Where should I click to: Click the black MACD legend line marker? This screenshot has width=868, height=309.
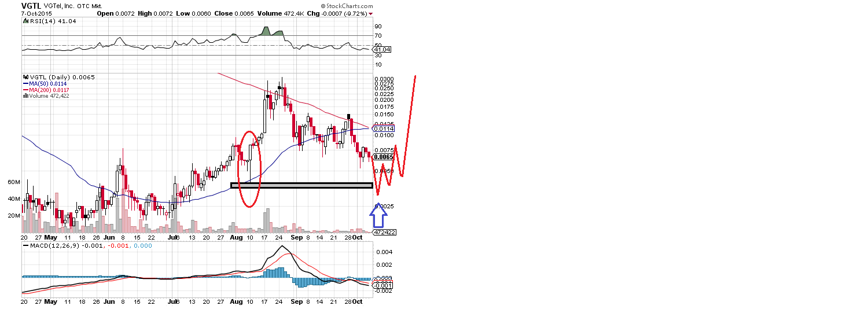click(x=26, y=245)
